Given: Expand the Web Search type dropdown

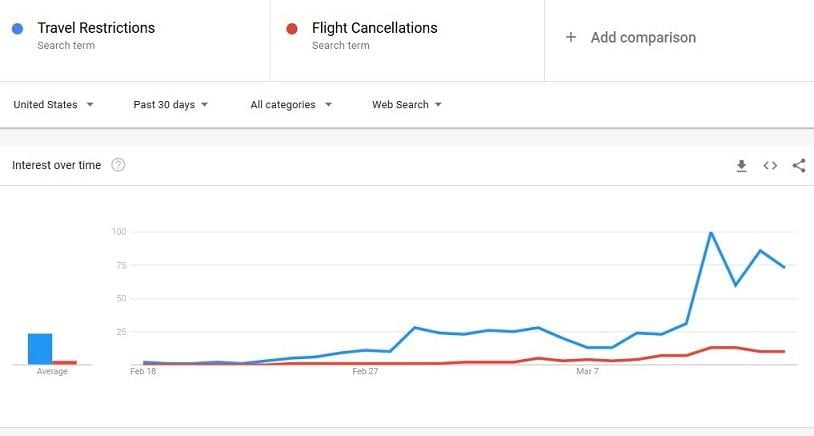Looking at the screenshot, I should coord(406,105).
